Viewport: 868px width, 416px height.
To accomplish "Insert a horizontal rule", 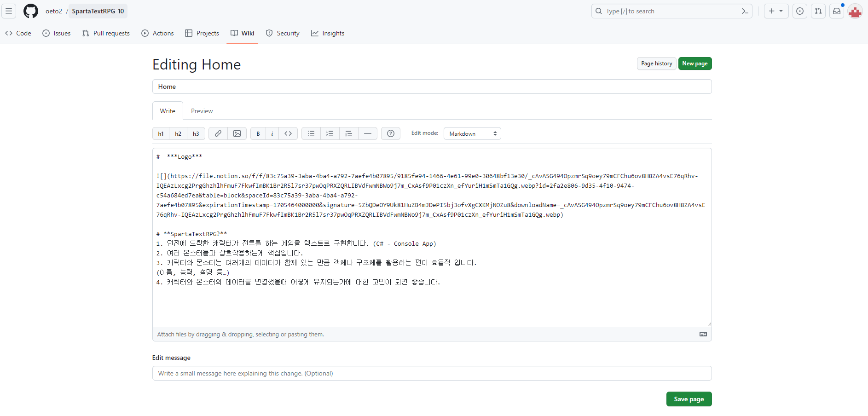I will point(368,133).
